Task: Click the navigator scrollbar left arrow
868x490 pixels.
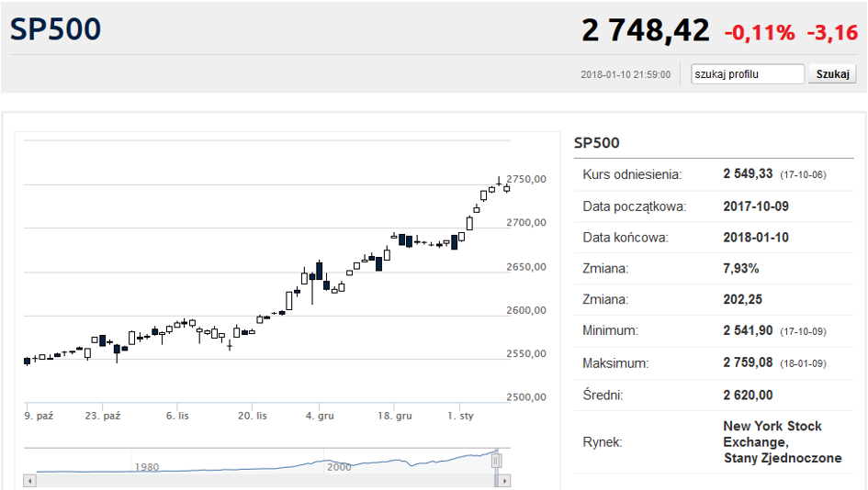Action: (29, 480)
